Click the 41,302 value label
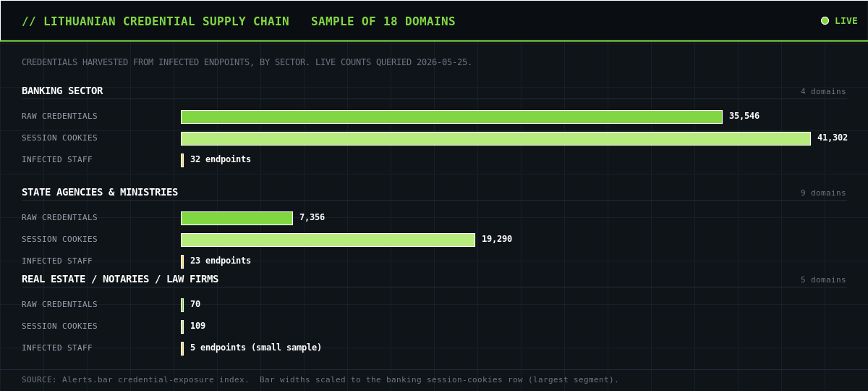Image resolution: width=868 pixels, height=391 pixels. point(833,138)
